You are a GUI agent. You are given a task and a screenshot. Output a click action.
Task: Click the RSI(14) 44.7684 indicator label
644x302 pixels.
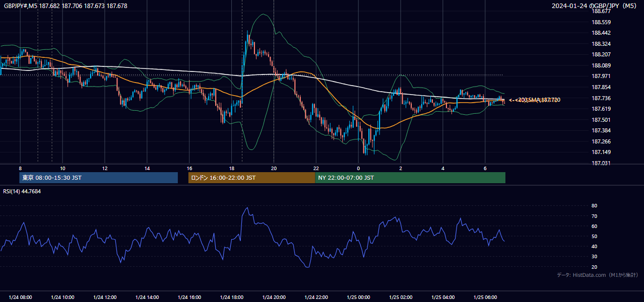(22, 191)
